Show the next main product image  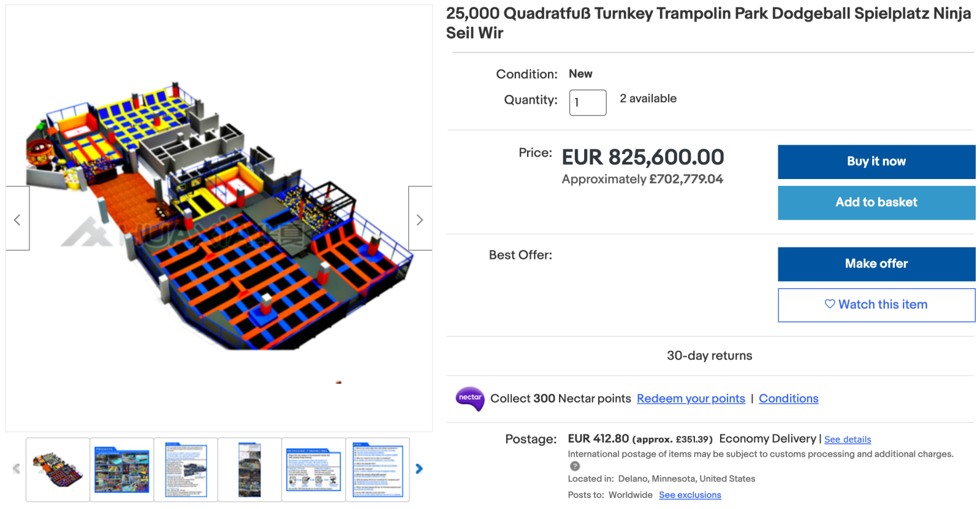click(x=420, y=219)
